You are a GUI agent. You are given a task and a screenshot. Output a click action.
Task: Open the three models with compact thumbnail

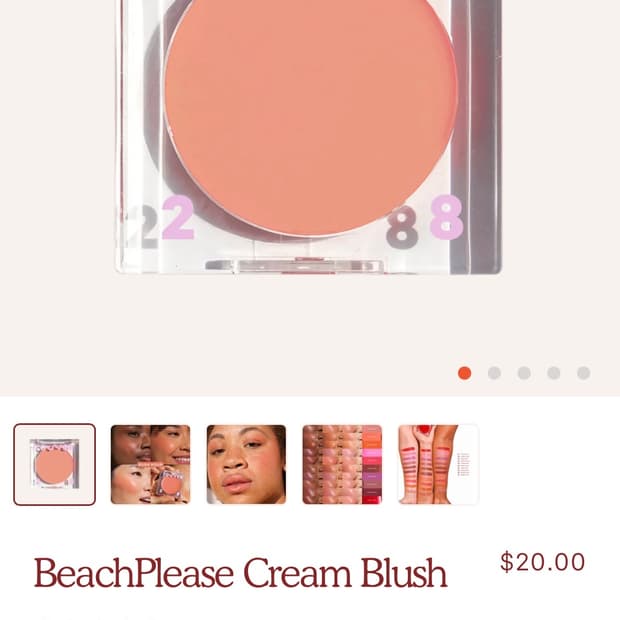tap(150, 464)
